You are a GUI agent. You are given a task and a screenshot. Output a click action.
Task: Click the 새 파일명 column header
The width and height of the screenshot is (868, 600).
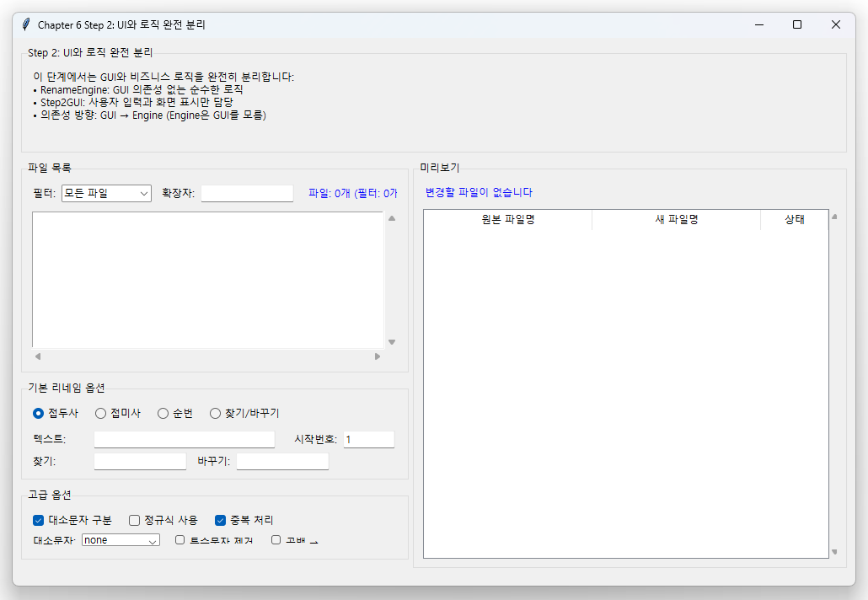point(676,220)
